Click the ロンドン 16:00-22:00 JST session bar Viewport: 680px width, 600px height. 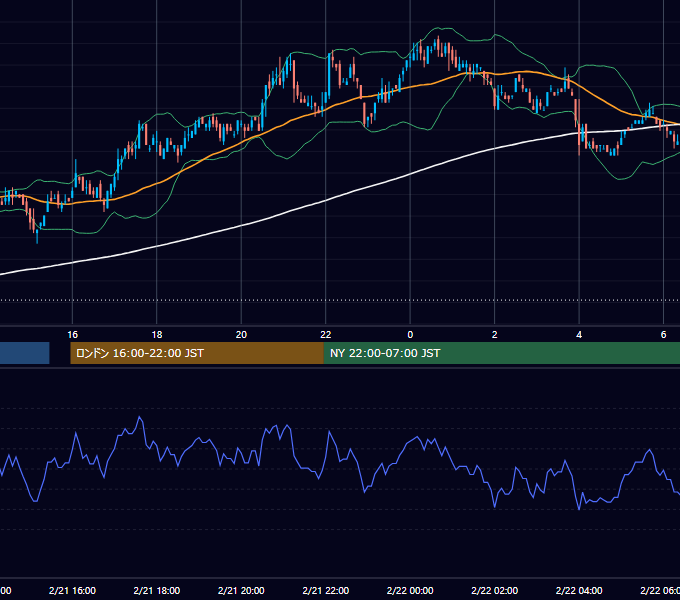[x=197, y=353]
